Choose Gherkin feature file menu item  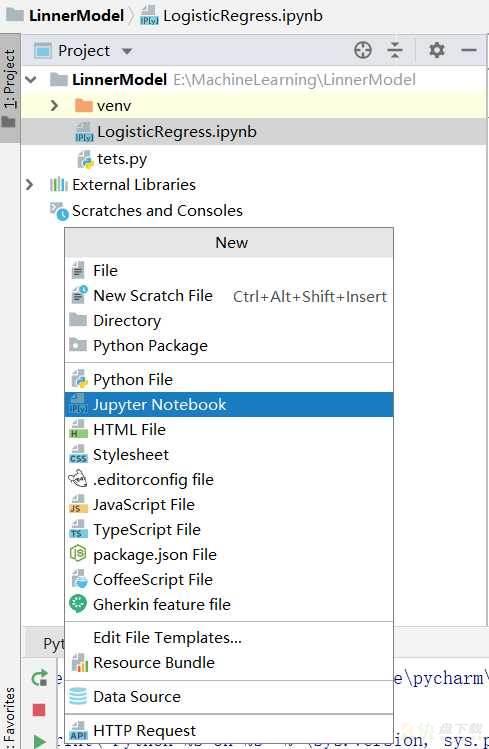point(229,604)
